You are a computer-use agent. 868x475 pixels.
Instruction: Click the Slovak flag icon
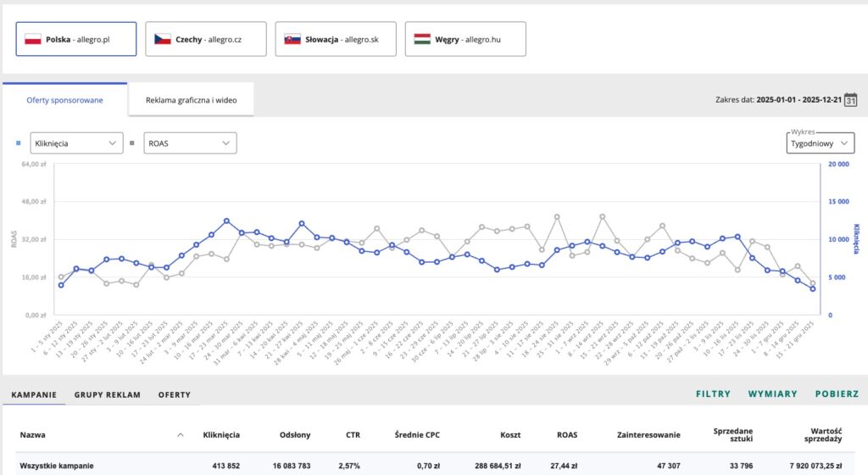point(292,39)
